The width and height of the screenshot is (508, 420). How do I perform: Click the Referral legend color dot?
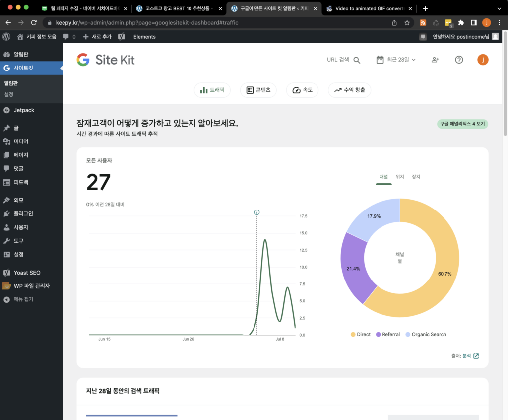(x=378, y=335)
